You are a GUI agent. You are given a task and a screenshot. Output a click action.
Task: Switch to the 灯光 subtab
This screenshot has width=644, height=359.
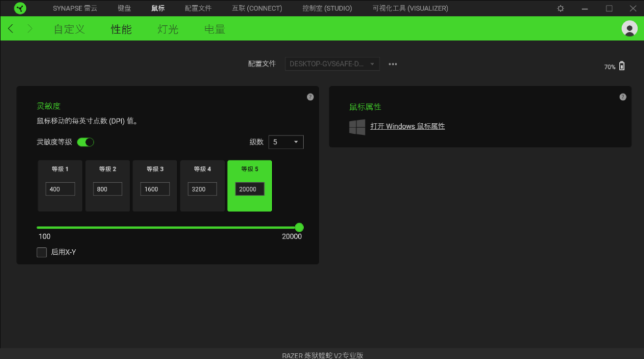point(167,29)
